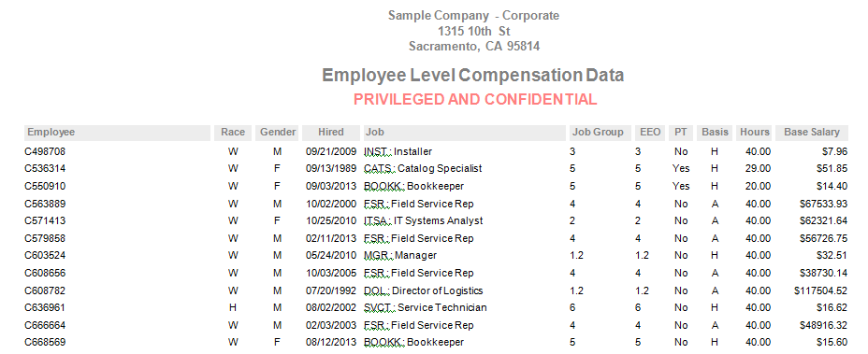Click hire date 08/02/2002
This screenshot has width=868, height=354.
331,307
